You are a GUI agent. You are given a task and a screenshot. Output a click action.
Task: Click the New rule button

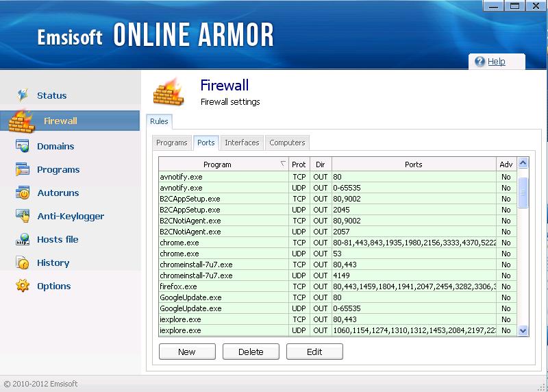click(187, 352)
